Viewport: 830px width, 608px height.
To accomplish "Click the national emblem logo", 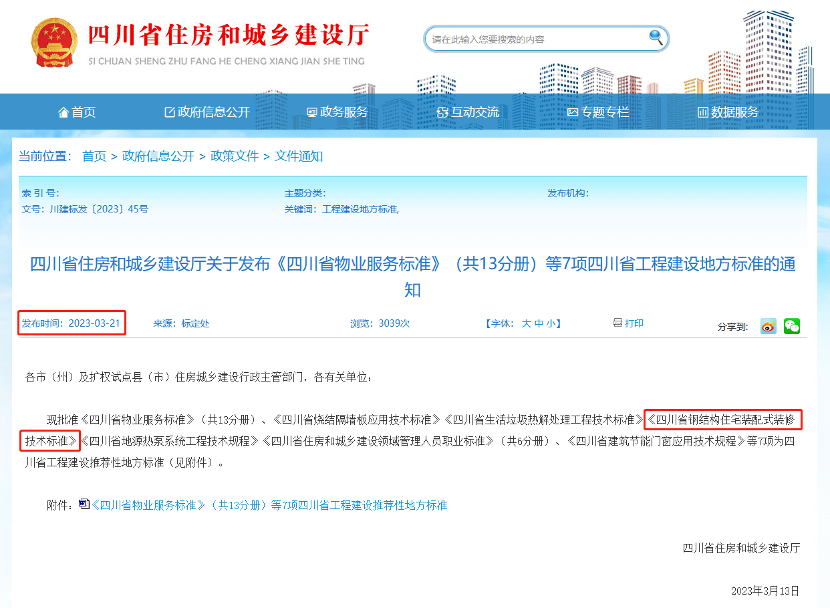I will (x=54, y=43).
